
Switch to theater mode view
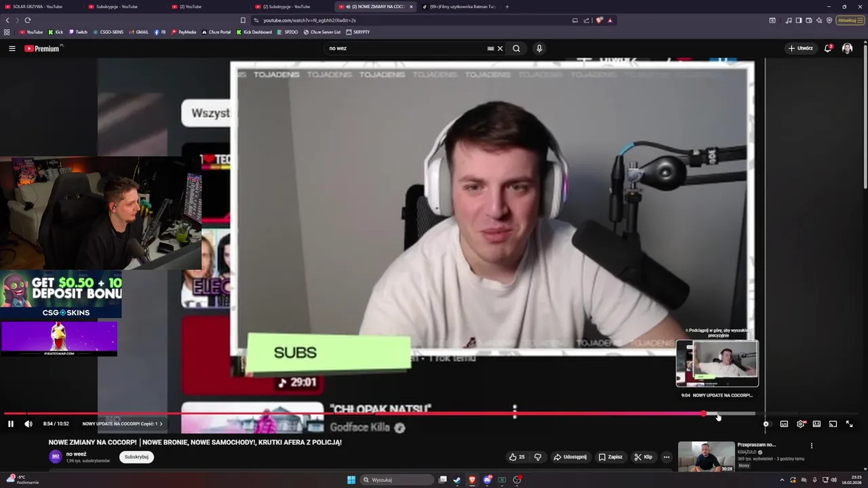coord(816,424)
